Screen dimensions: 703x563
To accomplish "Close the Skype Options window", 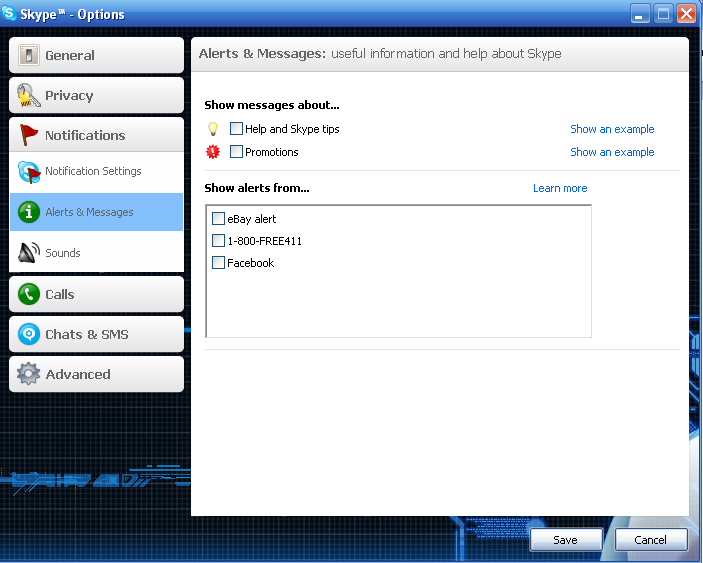I will 686,13.
